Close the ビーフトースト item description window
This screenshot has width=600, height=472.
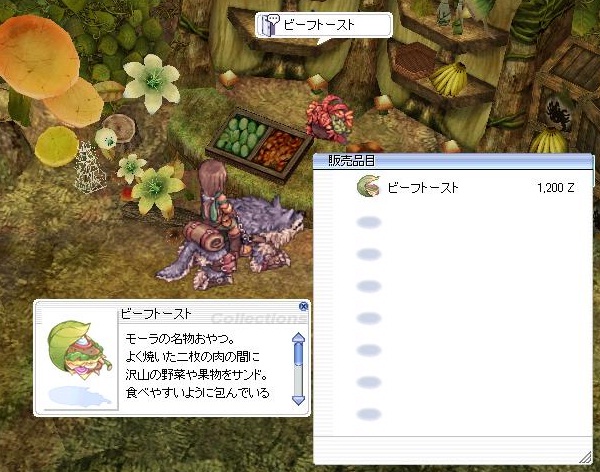pos(303,307)
